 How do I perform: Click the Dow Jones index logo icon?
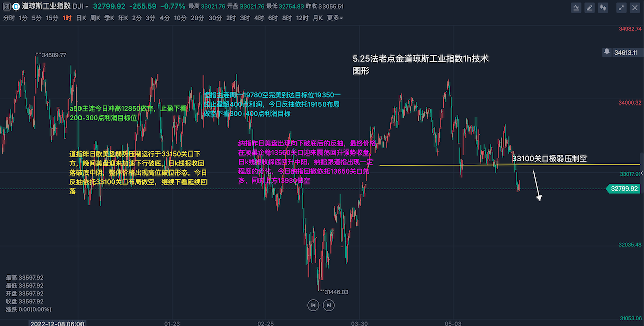click(16, 7)
